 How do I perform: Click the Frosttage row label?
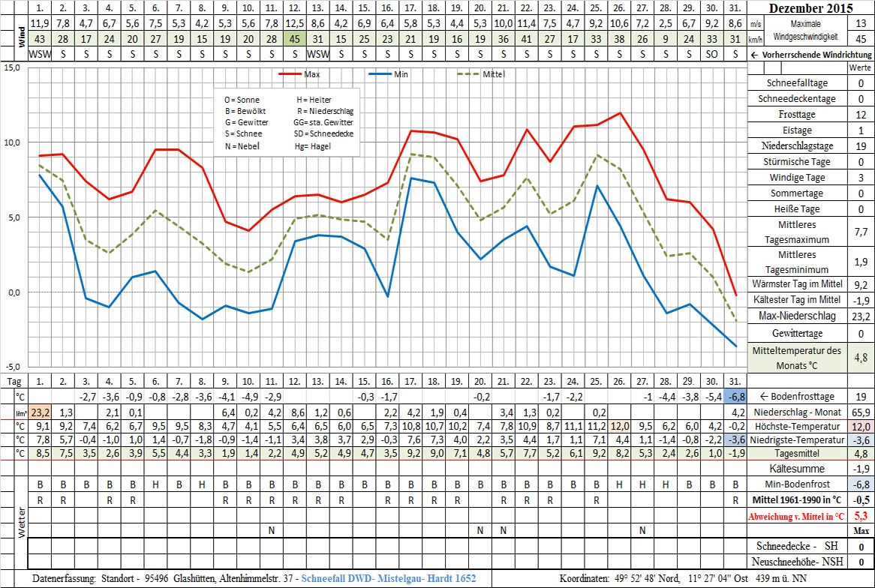tap(797, 114)
